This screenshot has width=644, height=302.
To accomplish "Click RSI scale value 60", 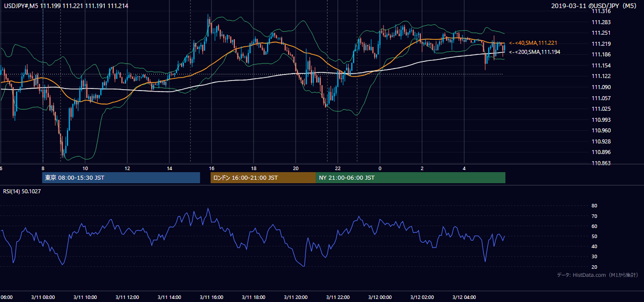I will (594, 226).
